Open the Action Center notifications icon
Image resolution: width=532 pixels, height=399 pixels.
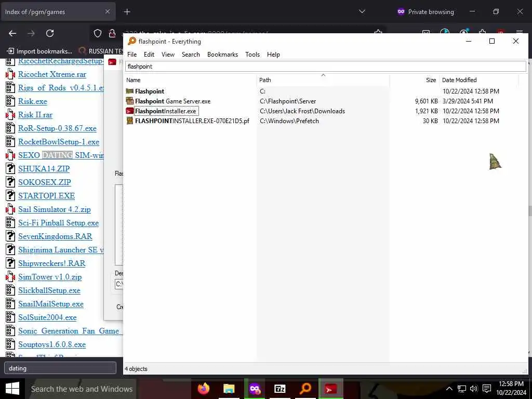487,389
